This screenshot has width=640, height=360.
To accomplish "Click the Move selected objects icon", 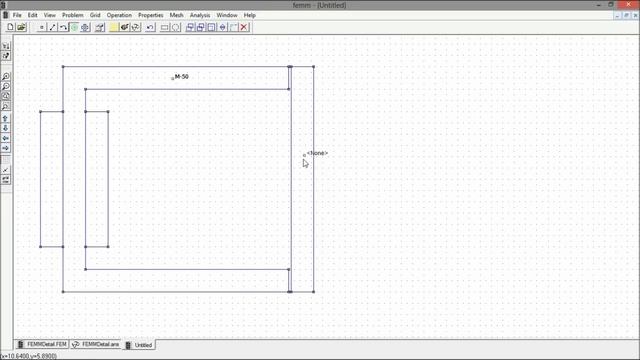I will click(x=190, y=27).
